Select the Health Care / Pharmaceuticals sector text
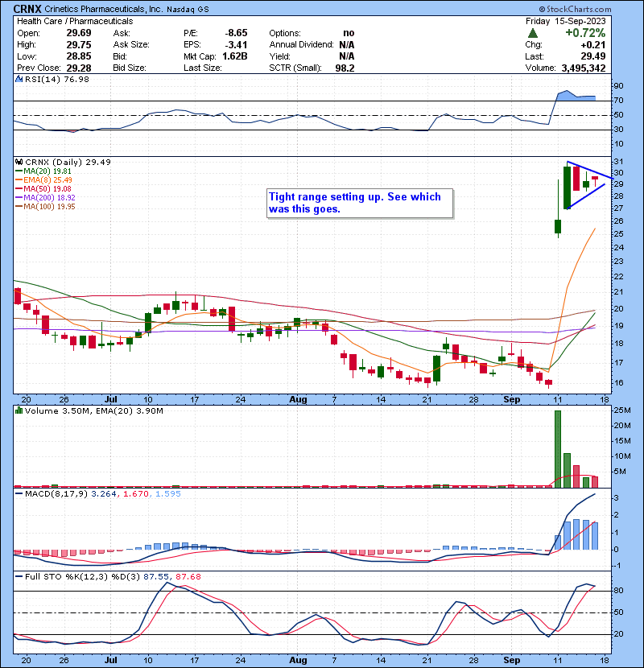Screen dimensions: 644x668 (75, 21)
